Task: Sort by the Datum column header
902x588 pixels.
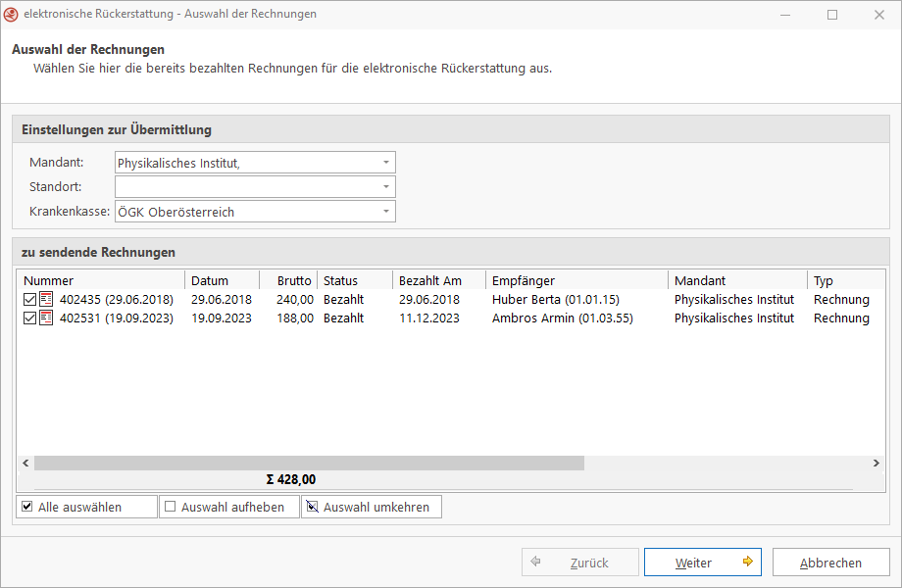Action: (222, 281)
